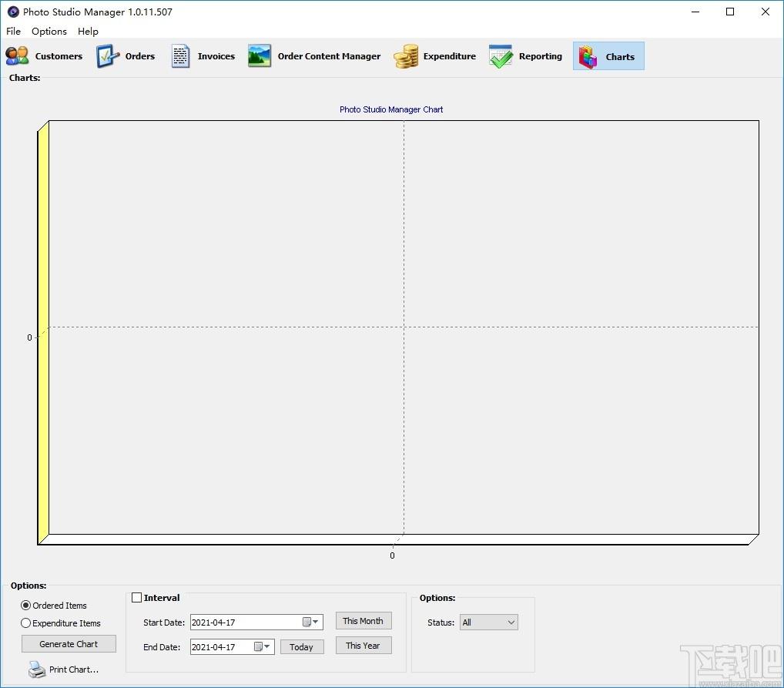Click the Generate Chart button
Viewport: 784px width, 688px height.
(x=69, y=644)
